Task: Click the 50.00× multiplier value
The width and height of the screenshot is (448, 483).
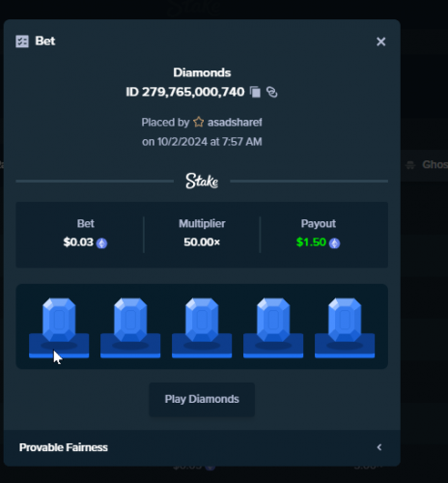Action: pos(202,242)
